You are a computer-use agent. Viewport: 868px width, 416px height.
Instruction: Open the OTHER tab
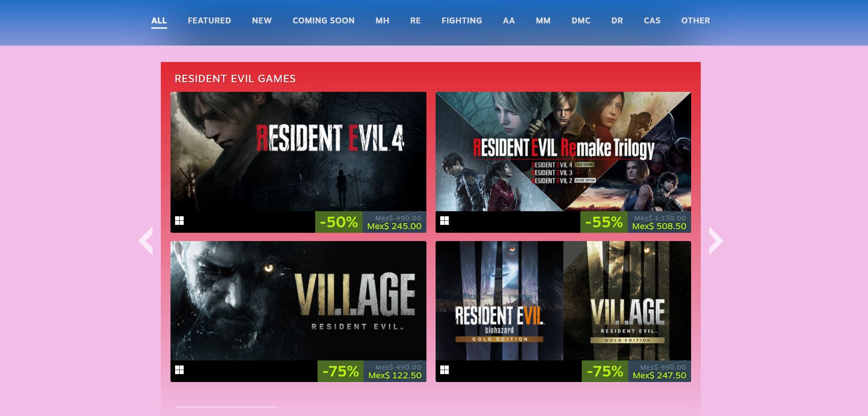pos(696,21)
